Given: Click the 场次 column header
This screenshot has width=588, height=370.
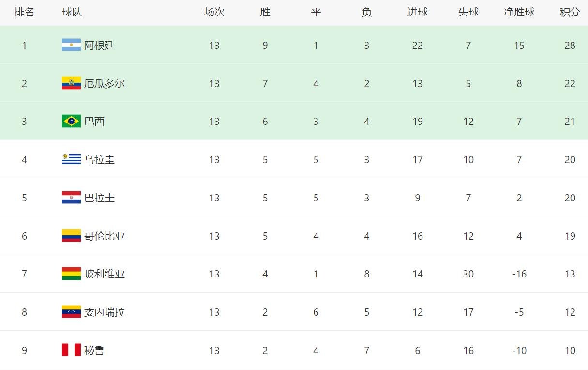Looking at the screenshot, I should point(214,12).
